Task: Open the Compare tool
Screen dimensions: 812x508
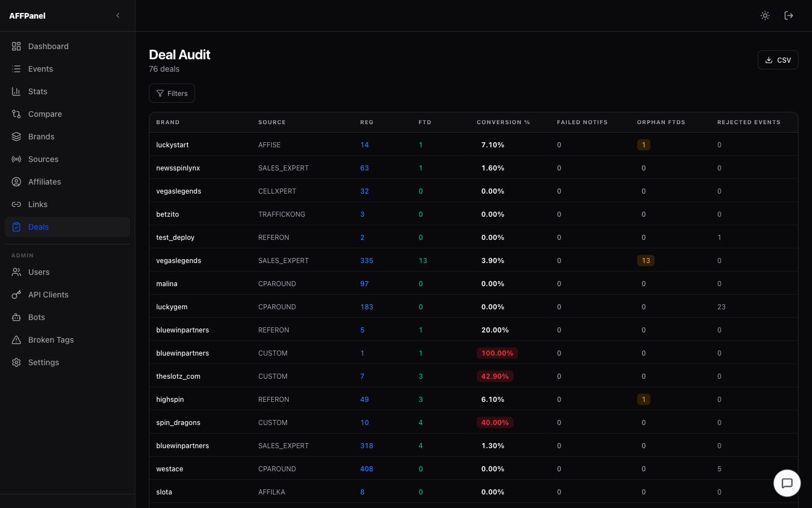Action: [45, 113]
